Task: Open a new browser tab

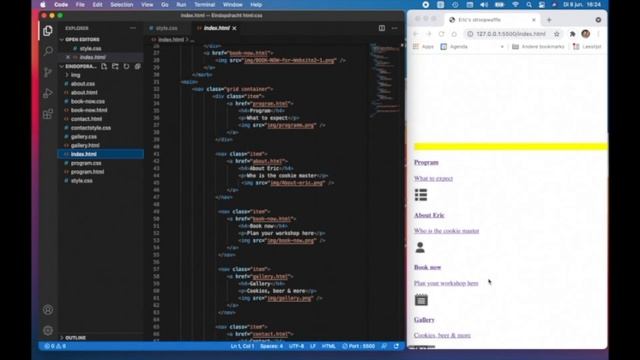Action: [549, 20]
